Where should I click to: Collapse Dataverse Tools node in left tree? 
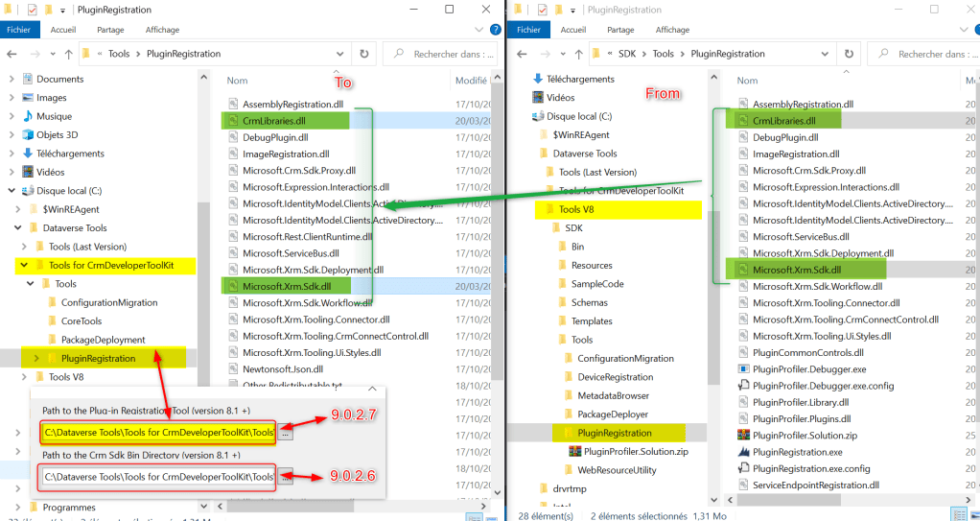(21, 228)
